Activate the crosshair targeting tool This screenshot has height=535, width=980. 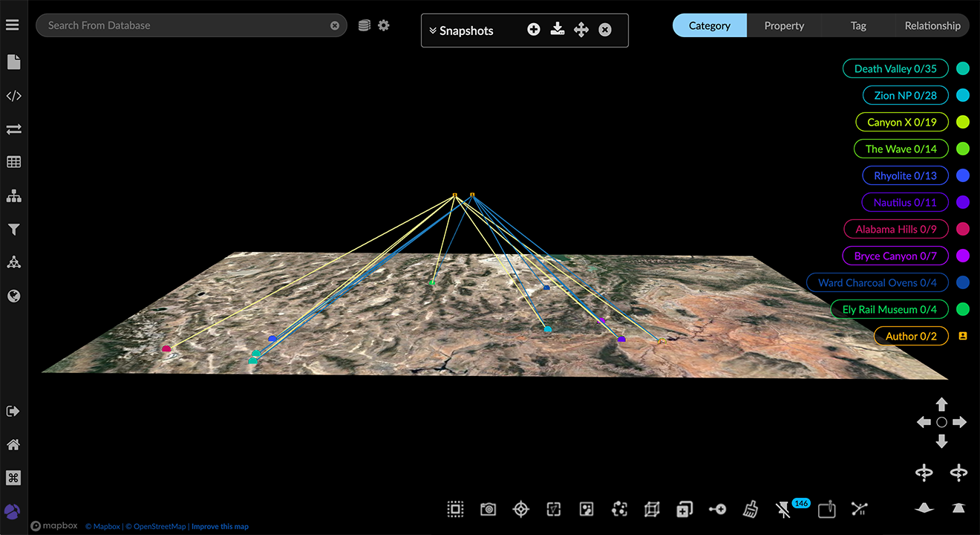(520, 509)
